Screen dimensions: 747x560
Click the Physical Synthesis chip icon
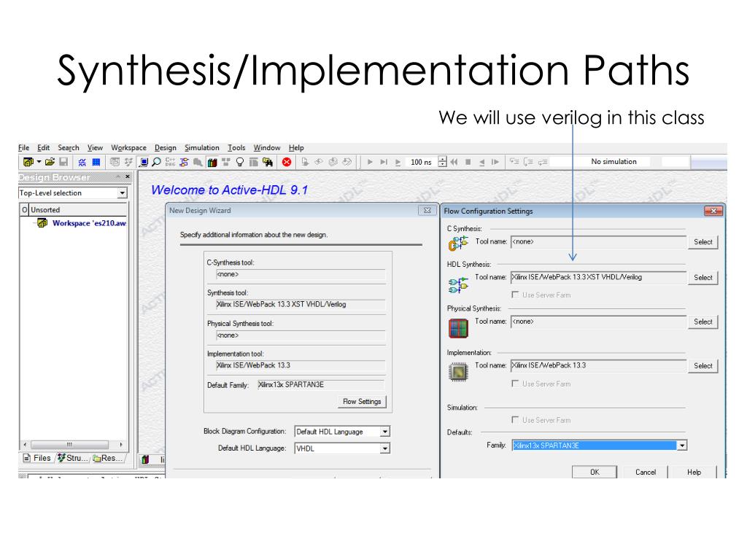tap(458, 328)
